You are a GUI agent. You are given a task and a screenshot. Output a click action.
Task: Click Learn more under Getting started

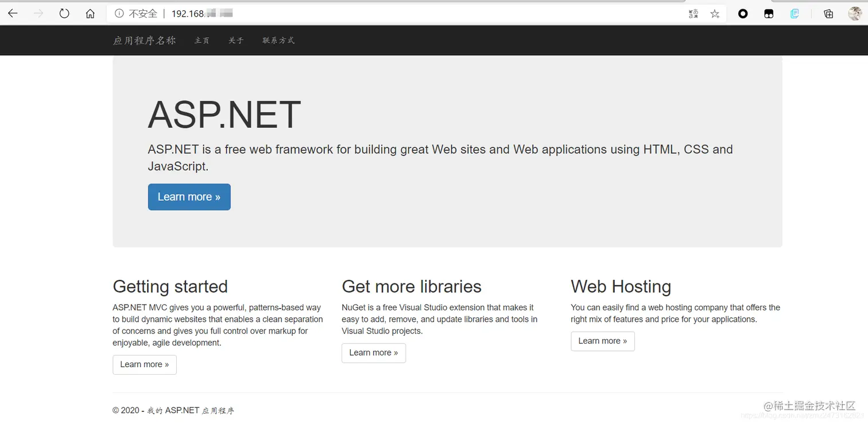145,364
